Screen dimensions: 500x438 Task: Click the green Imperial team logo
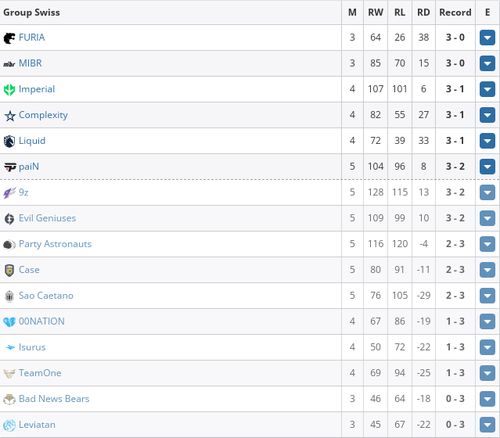coord(9,90)
